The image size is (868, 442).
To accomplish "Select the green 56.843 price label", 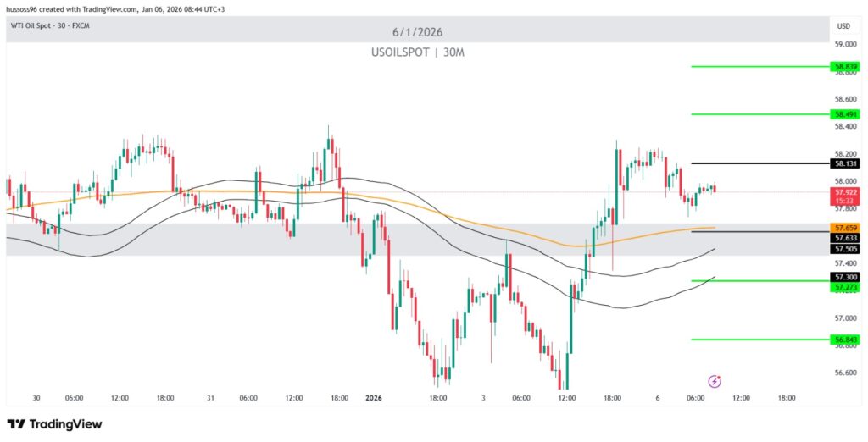I will 847,340.
